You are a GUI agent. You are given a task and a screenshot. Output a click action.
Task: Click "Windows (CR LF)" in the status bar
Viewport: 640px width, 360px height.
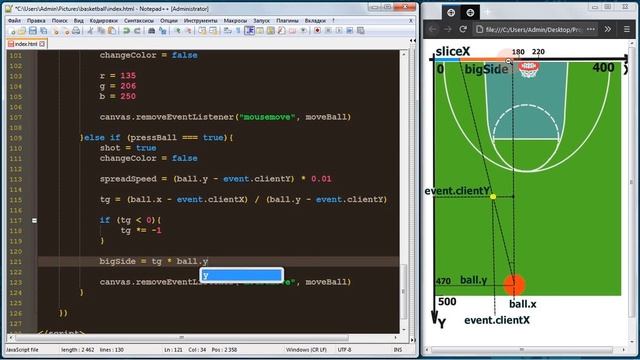click(x=306, y=350)
